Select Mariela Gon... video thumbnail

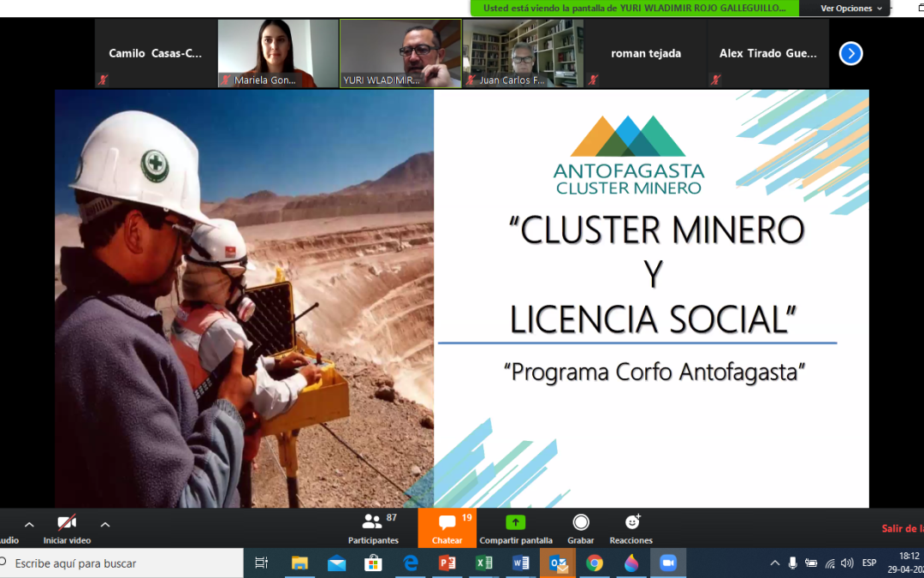coord(278,54)
